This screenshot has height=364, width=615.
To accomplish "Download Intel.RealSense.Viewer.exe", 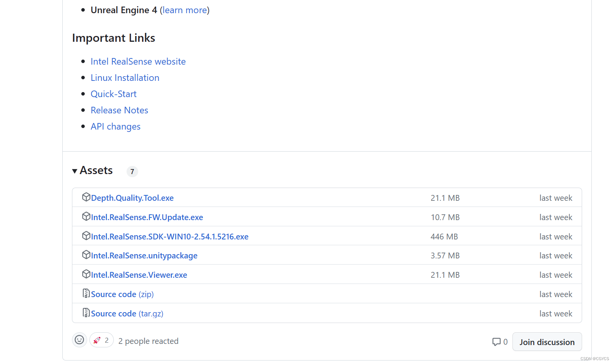I will [x=139, y=275].
